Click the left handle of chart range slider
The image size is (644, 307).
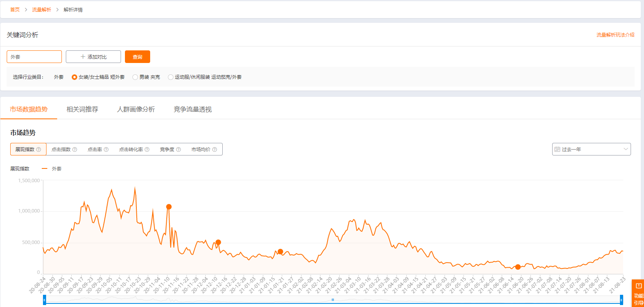coord(45,300)
